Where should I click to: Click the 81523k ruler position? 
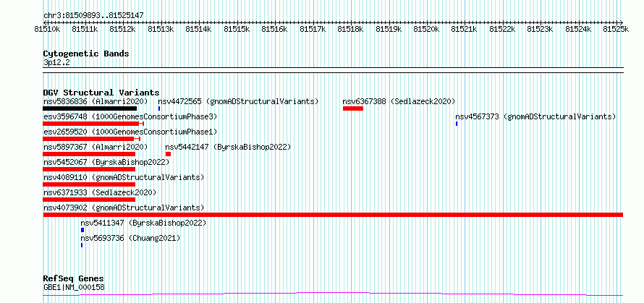pos(541,29)
